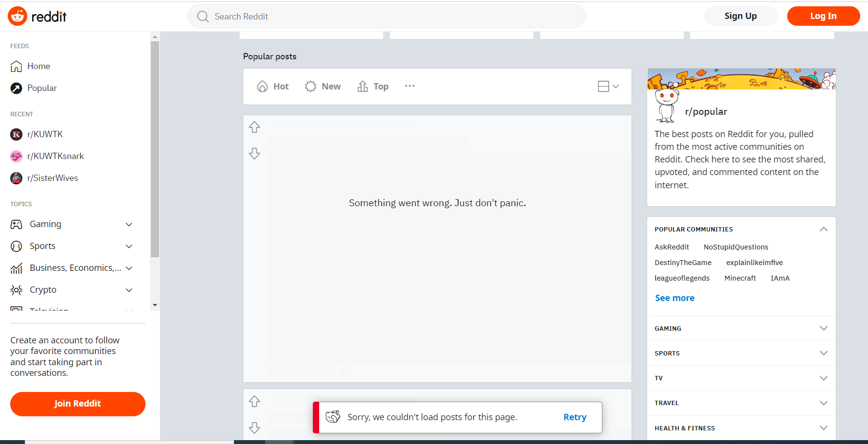Open r/KUWTK from recent list
The height and width of the screenshot is (444, 868).
[x=45, y=134]
